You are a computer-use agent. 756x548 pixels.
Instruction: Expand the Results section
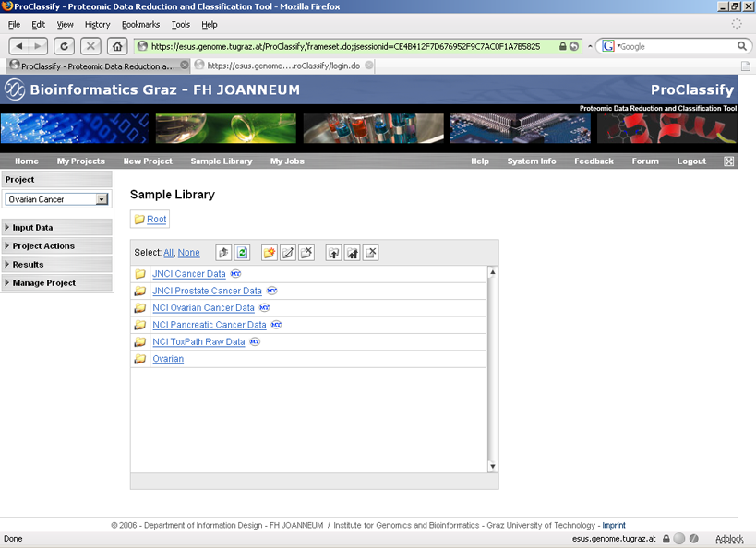pyautogui.click(x=57, y=265)
